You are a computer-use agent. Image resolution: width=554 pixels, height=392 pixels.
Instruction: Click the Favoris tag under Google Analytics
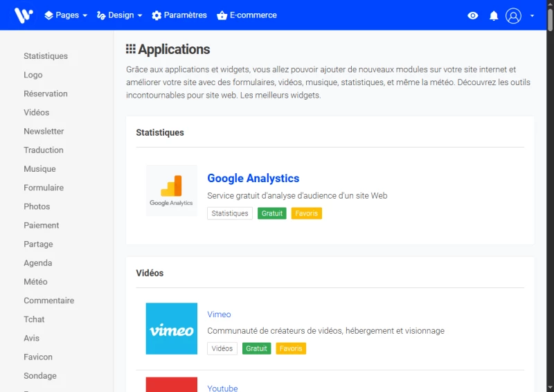pos(306,213)
